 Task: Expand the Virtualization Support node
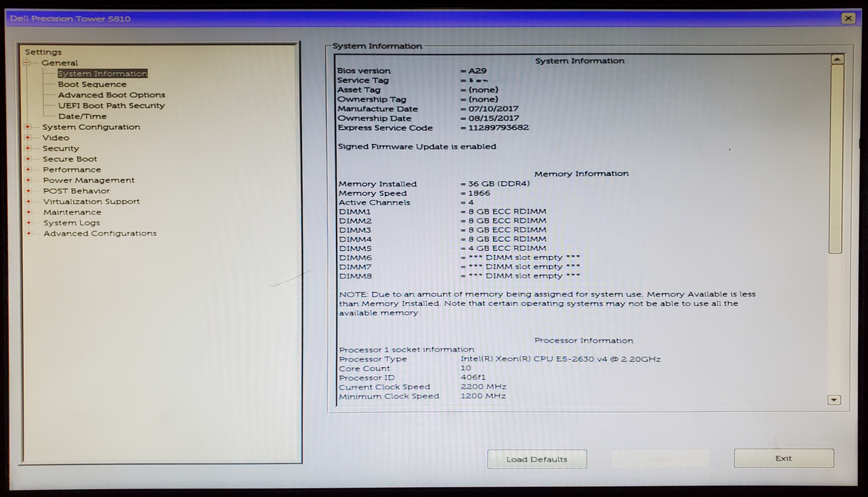click(x=28, y=202)
